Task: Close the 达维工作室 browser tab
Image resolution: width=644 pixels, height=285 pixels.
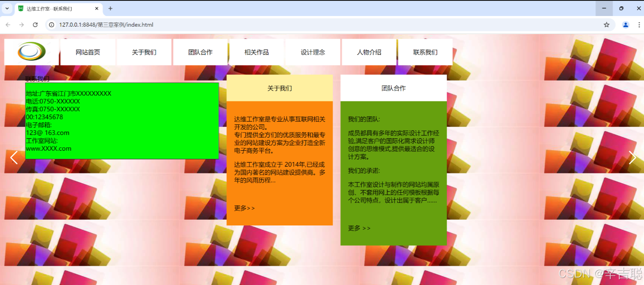Action: coord(97,8)
